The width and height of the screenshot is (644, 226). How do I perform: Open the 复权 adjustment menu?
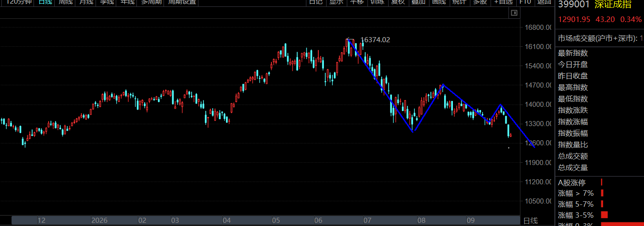click(397, 2)
